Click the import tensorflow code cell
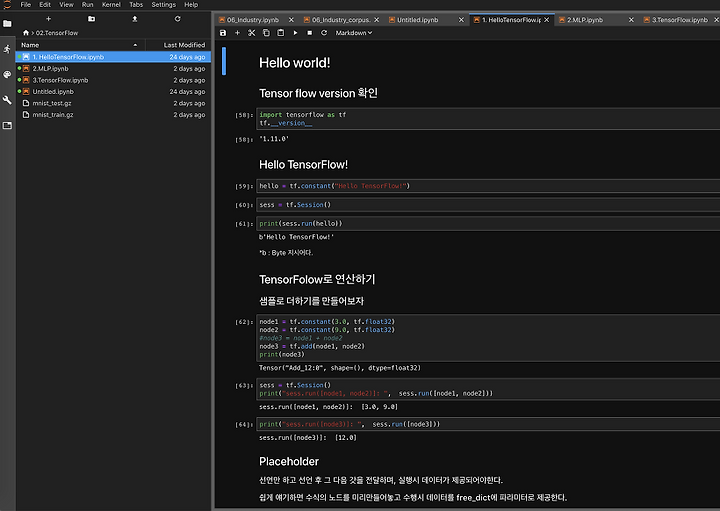Screen dimensions: 720x511 (488, 119)
